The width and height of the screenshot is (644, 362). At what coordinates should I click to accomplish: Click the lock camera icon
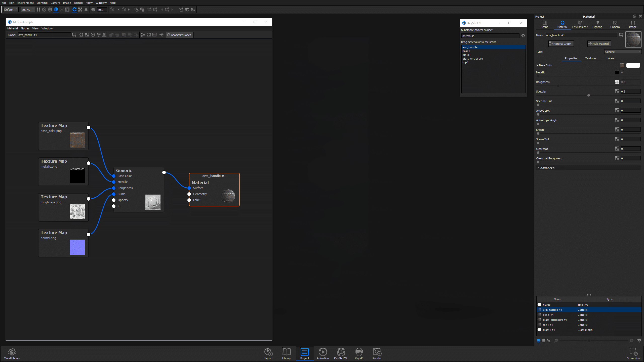point(142,10)
